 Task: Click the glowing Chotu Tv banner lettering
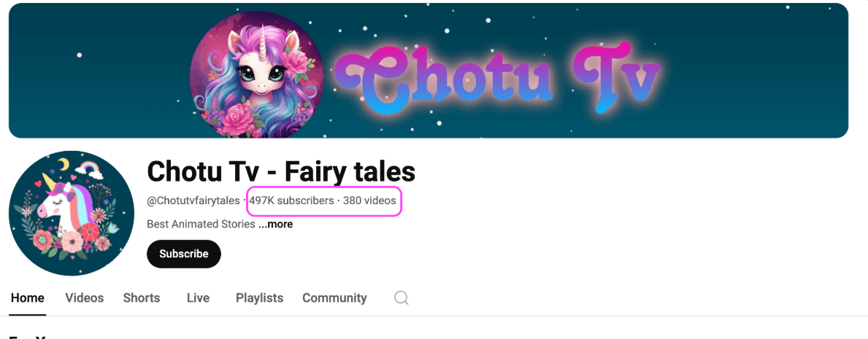[498, 78]
